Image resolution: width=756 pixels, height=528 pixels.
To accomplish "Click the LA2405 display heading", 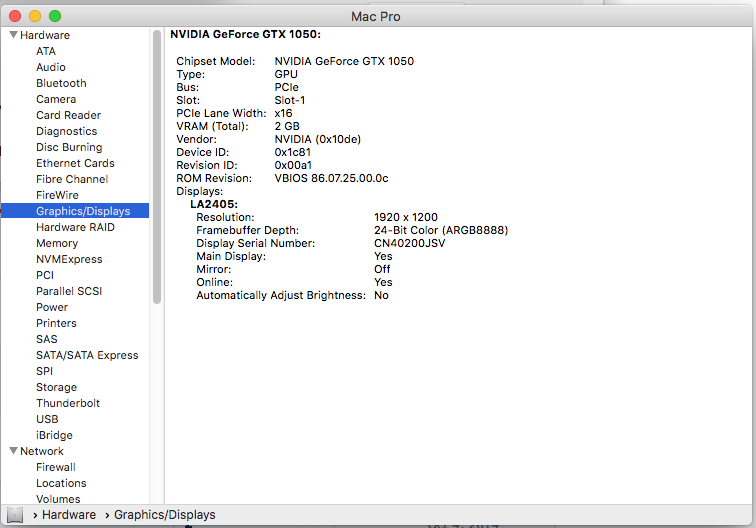I will 214,204.
